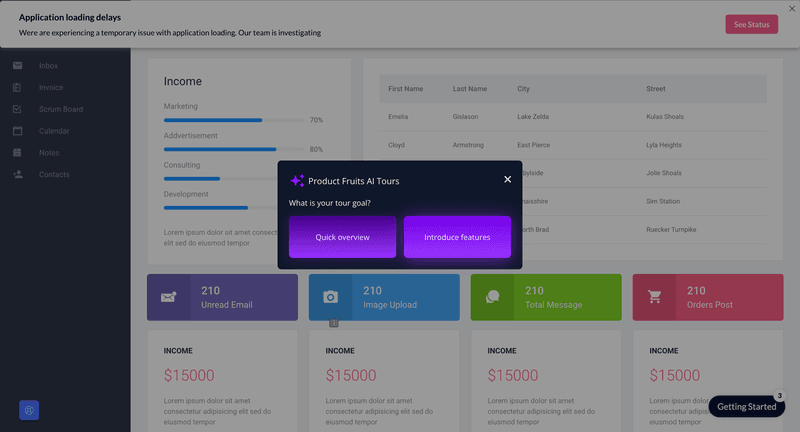The height and width of the screenshot is (432, 800).
Task: Click the Total Message chat bubble icon
Action: click(x=492, y=297)
